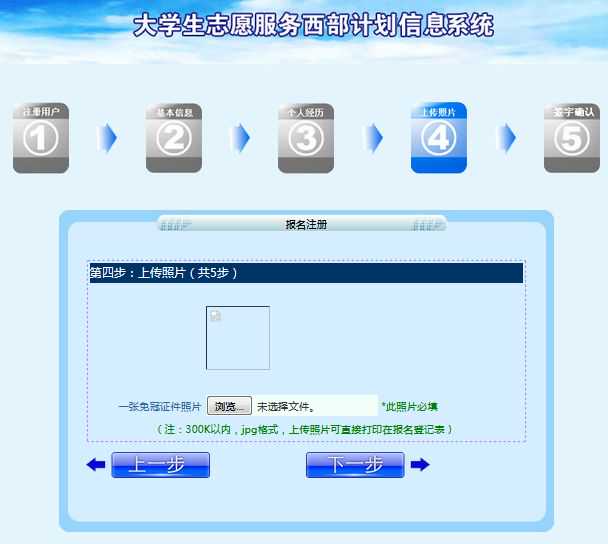This screenshot has height=544, width=608.
Task: Click the empty photo preview box
Action: pos(238,338)
